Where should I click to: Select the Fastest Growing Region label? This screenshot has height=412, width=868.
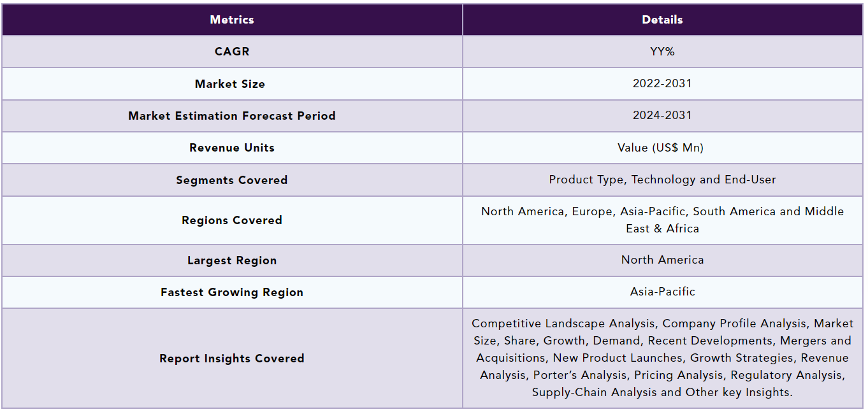(x=232, y=292)
